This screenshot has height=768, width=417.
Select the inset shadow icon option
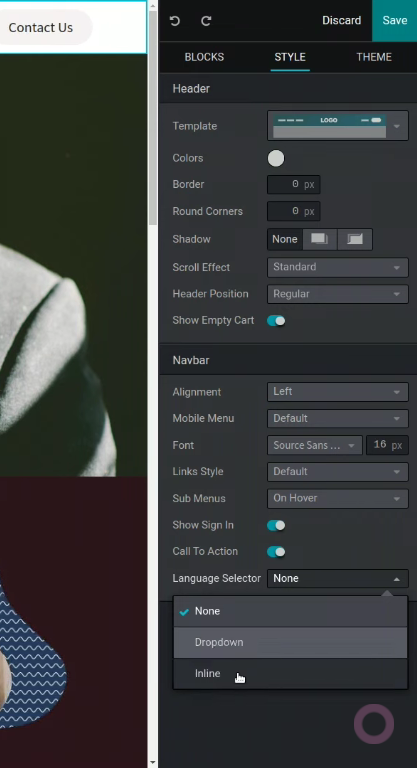pos(355,240)
